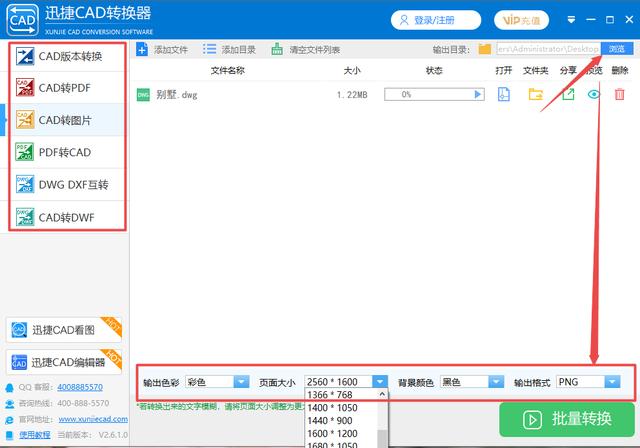
Task: Open 迅捷CAD编辑器 promo button
Action: tap(64, 362)
